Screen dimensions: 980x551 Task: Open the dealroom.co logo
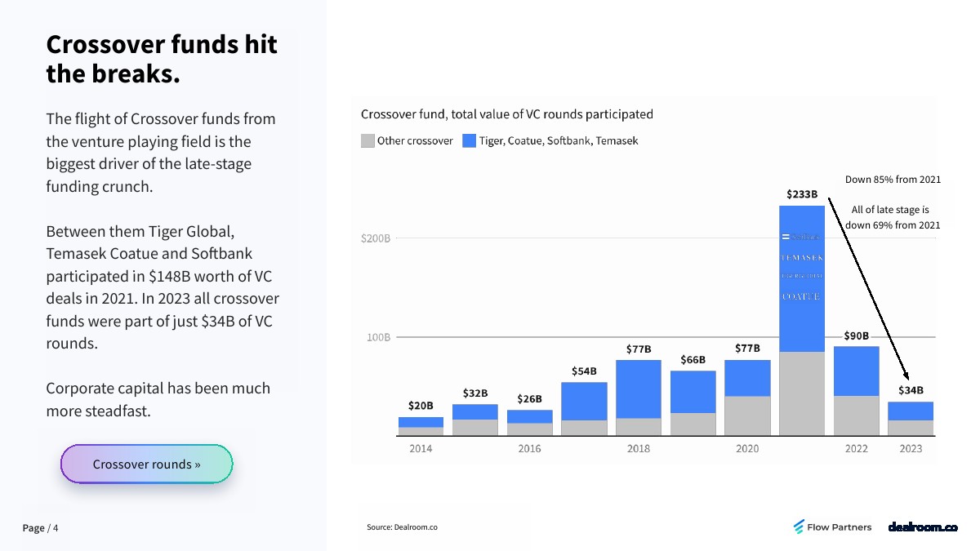click(922, 527)
